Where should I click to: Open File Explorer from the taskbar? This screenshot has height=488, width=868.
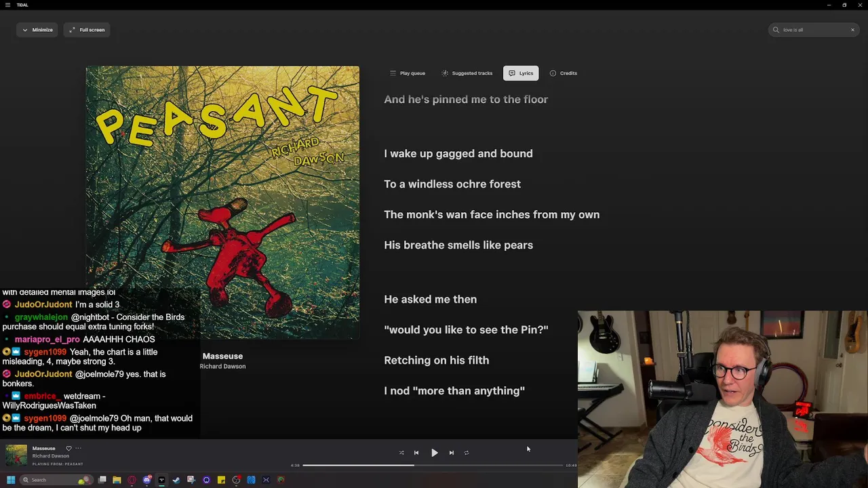[x=117, y=480]
